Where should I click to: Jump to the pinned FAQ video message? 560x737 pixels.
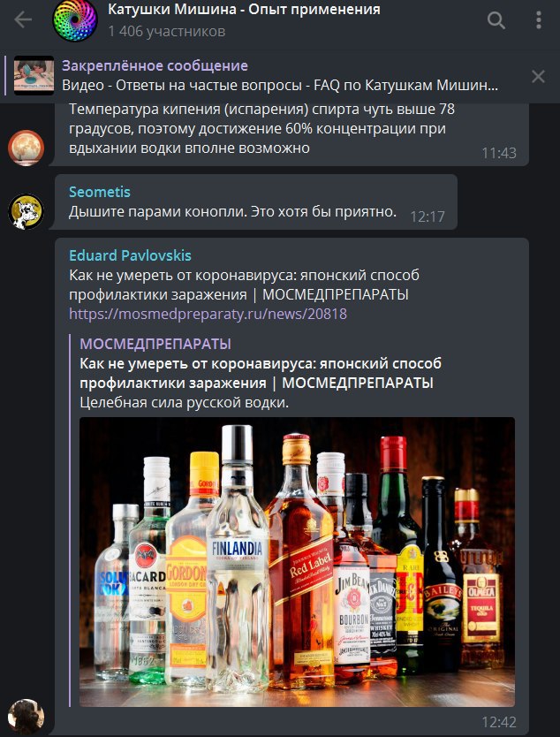click(x=280, y=86)
